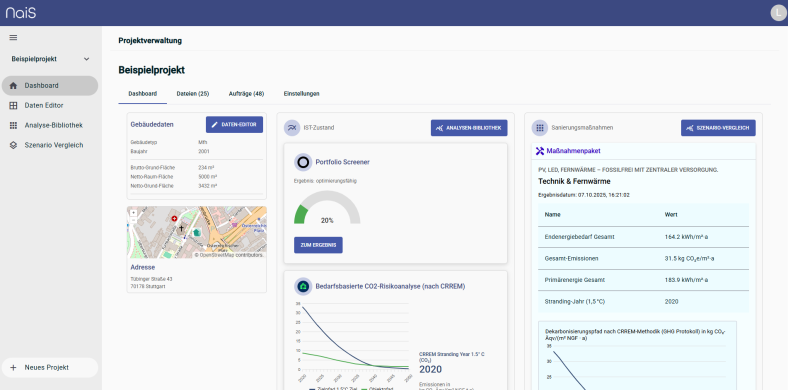Click the Bedarfsbasierte CO2-Risikoanalyse card title

tap(390, 286)
